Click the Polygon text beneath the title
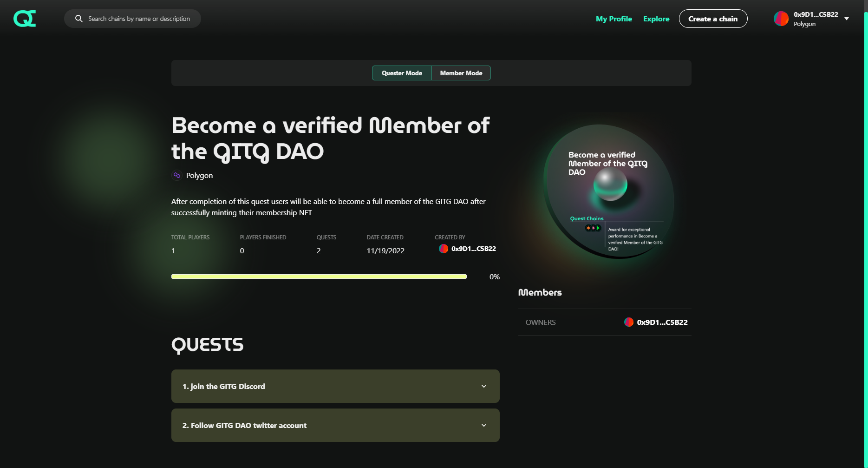The image size is (868, 468). (200, 175)
